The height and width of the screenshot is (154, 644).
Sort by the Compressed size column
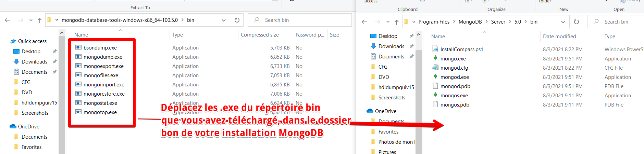pyautogui.click(x=260, y=35)
